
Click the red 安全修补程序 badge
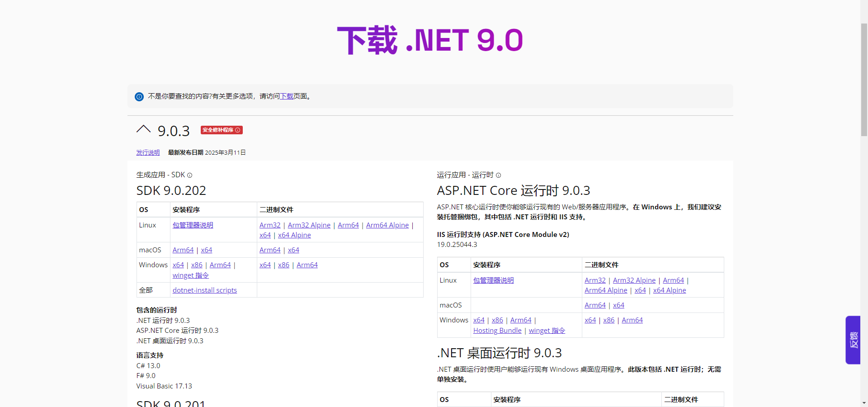222,130
